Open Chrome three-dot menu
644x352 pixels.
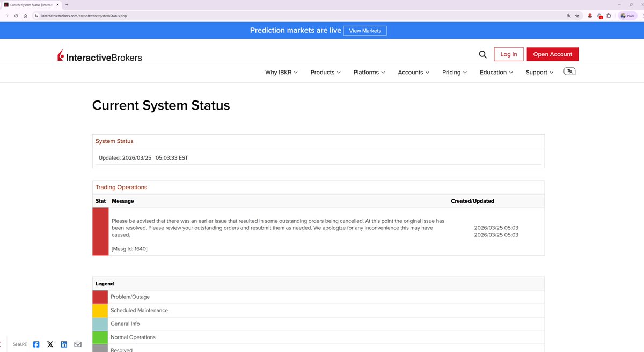642,16
